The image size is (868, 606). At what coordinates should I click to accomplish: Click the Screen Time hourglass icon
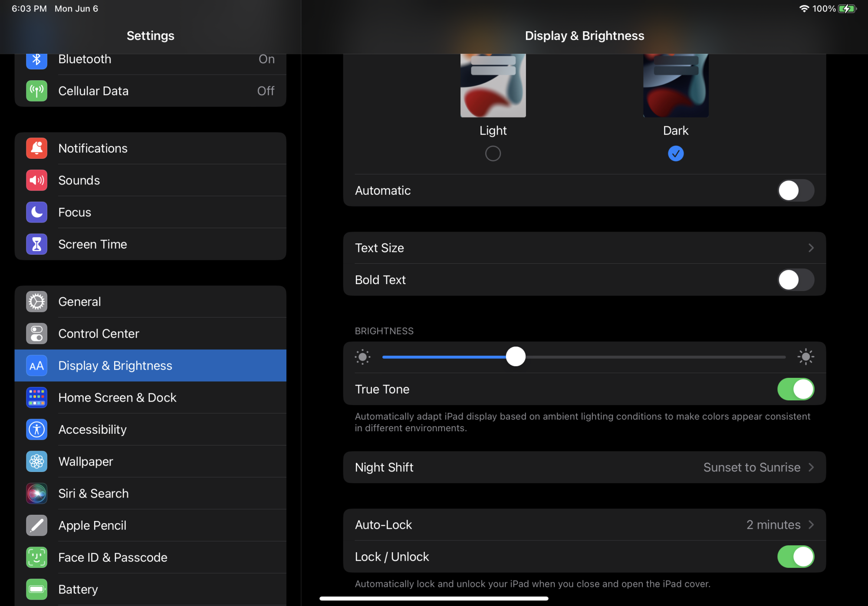(x=36, y=244)
